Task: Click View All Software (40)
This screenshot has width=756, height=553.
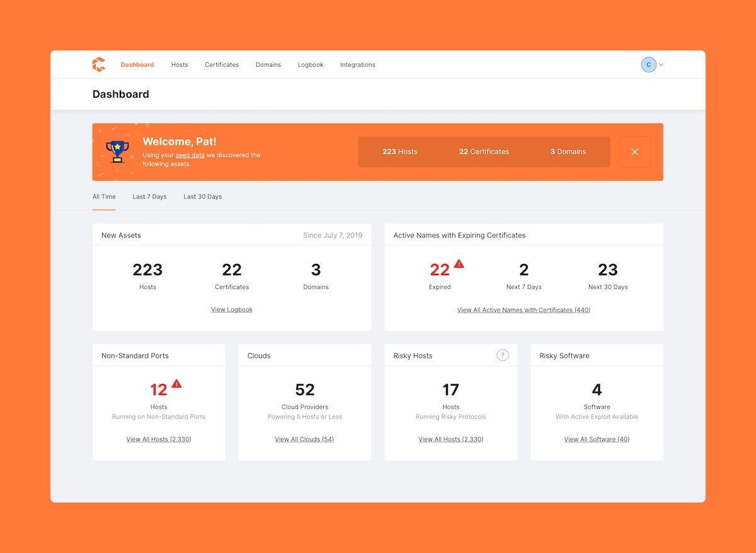Action: click(x=597, y=439)
